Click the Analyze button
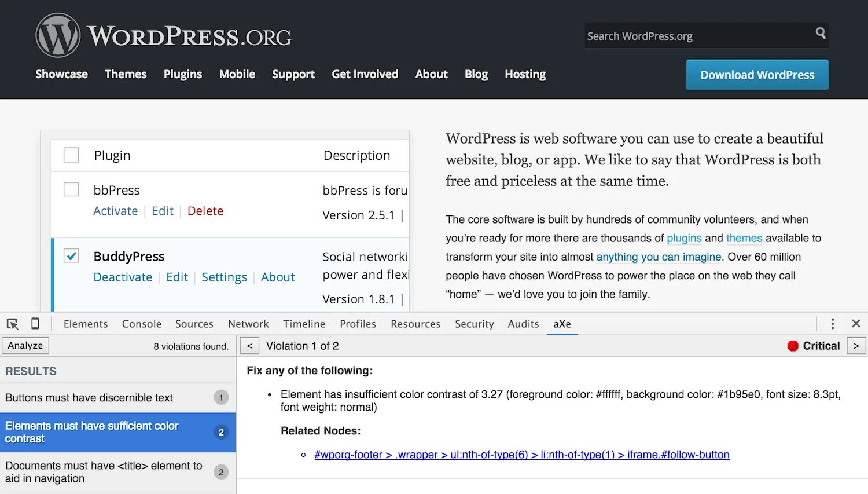868x494 pixels. [x=25, y=345]
